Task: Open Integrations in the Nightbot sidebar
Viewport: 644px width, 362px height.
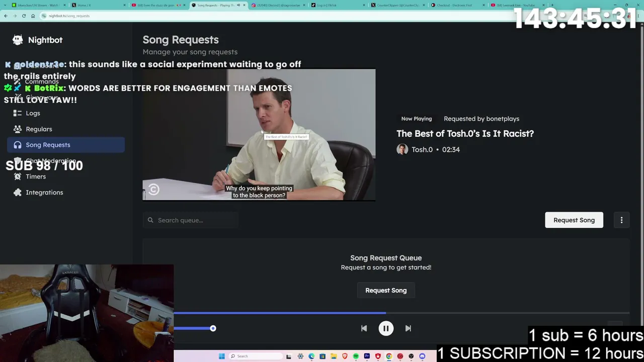Action: click(x=66, y=193)
